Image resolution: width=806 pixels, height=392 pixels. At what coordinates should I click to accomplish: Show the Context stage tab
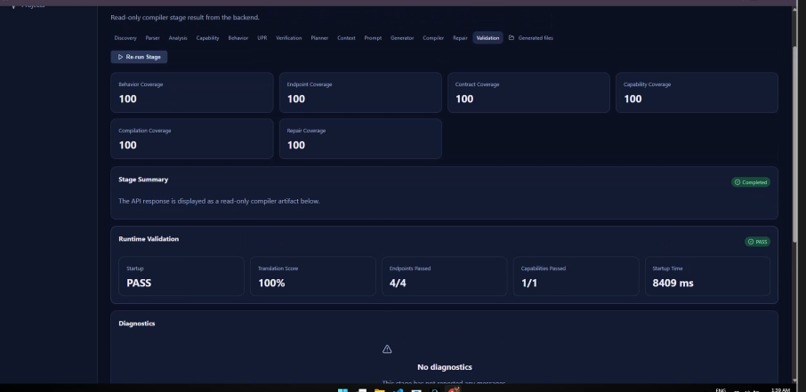coord(346,38)
